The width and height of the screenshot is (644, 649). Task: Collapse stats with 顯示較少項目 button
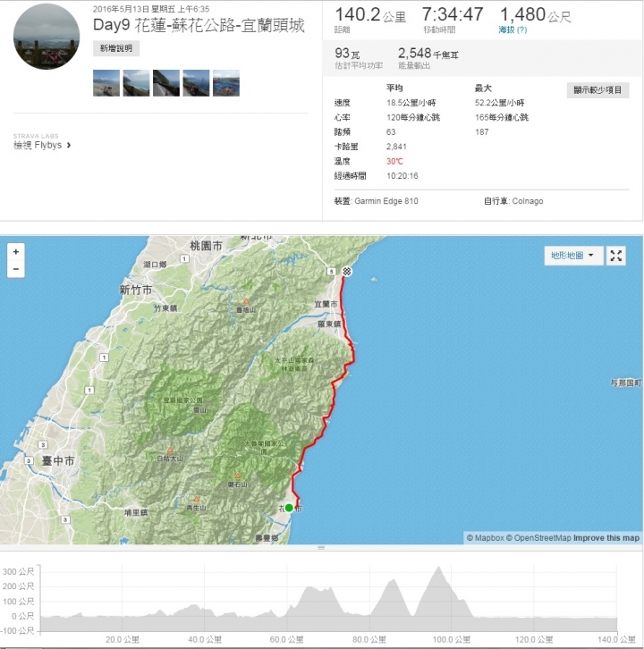click(597, 90)
